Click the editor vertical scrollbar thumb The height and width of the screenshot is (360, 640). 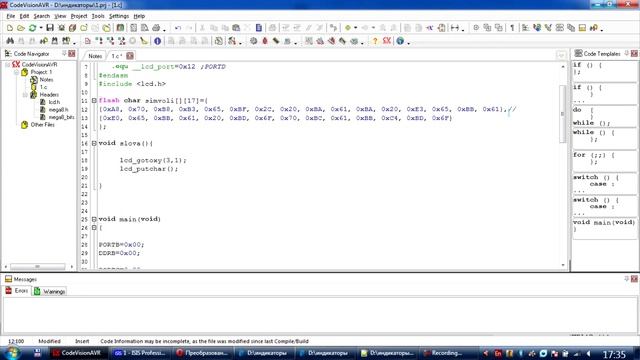(562, 114)
